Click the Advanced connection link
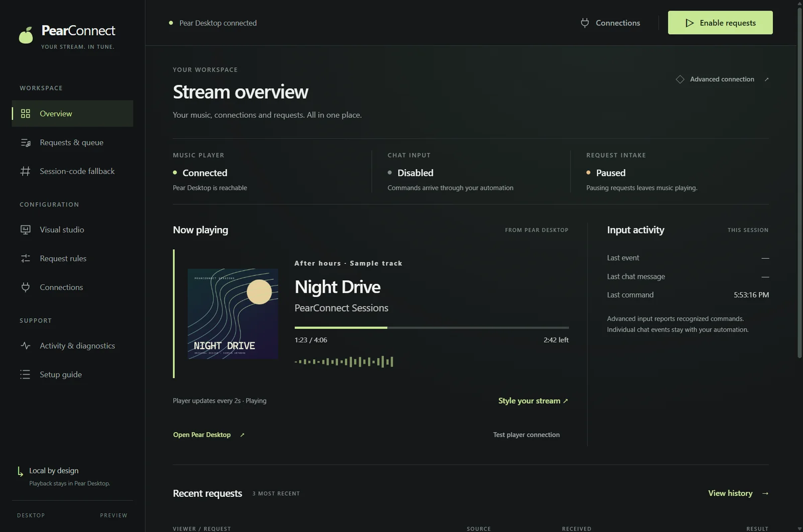 [x=722, y=79]
